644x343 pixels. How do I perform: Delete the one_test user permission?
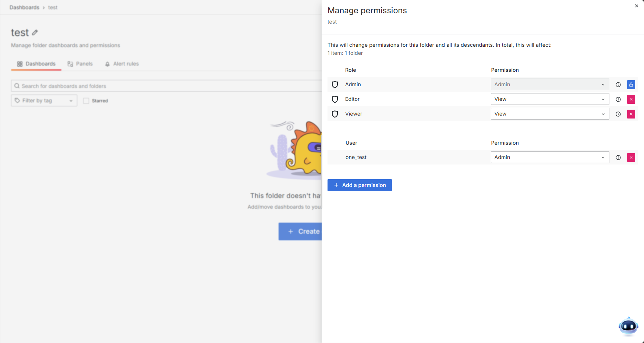(631, 158)
